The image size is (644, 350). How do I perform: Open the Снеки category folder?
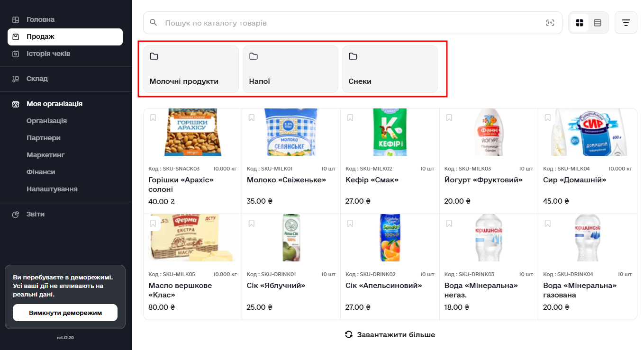tap(390, 69)
